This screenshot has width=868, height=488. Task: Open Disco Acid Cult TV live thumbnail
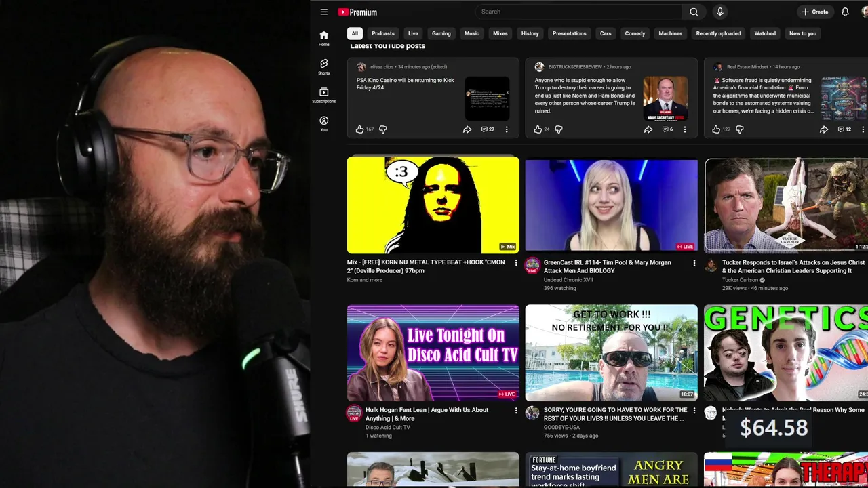(x=433, y=352)
